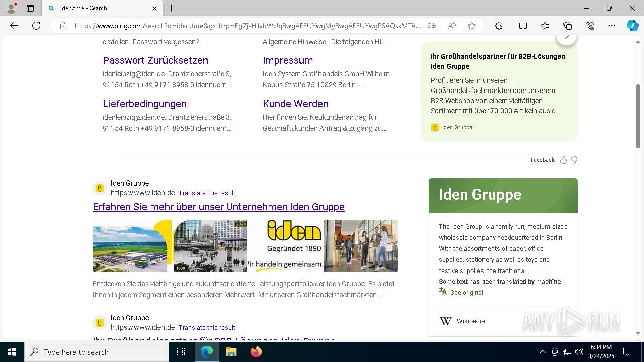Open the tab actions menu icon
Image resolution: width=644 pixels, height=362 pixels.
click(30, 8)
